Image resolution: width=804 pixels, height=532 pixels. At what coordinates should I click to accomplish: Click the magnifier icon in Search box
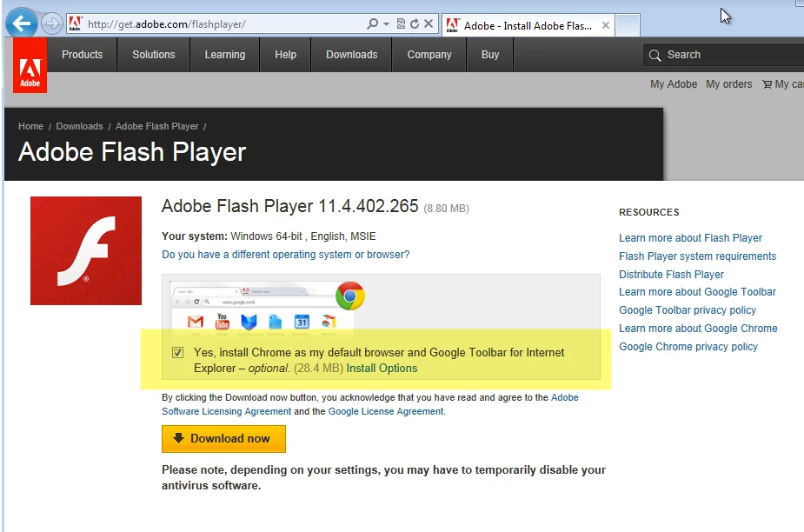[x=654, y=55]
